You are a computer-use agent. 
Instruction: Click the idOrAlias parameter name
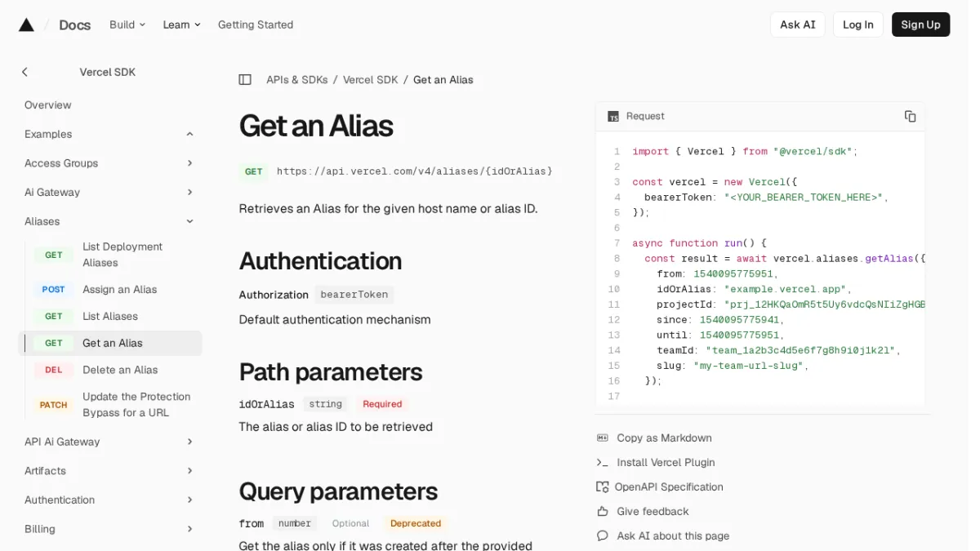266,404
